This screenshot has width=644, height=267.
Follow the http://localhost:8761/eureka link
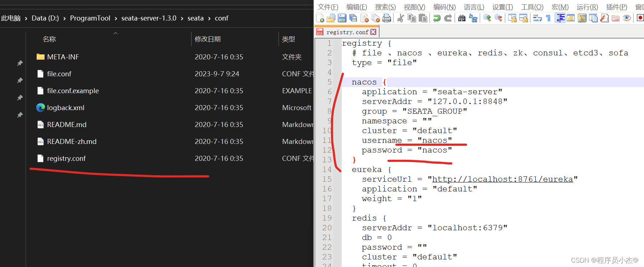[x=502, y=179]
